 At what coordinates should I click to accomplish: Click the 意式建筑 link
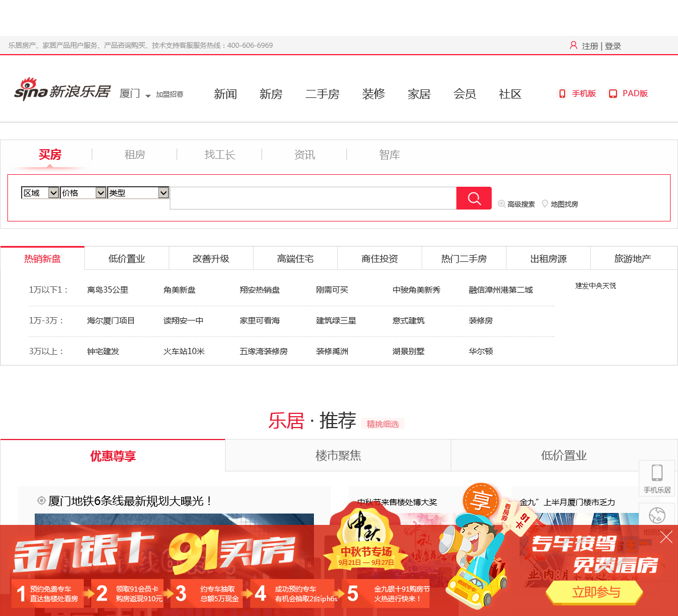point(408,321)
